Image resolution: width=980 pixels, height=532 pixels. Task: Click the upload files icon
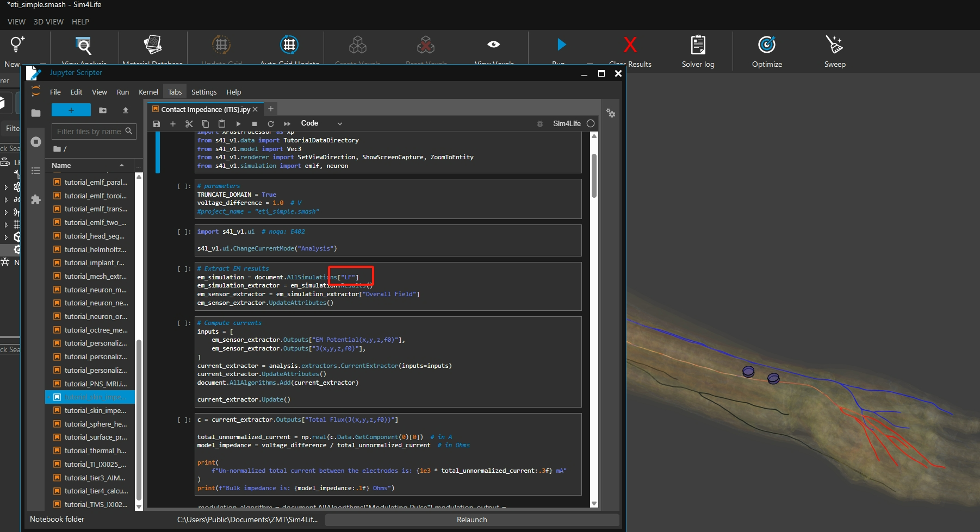tap(126, 110)
